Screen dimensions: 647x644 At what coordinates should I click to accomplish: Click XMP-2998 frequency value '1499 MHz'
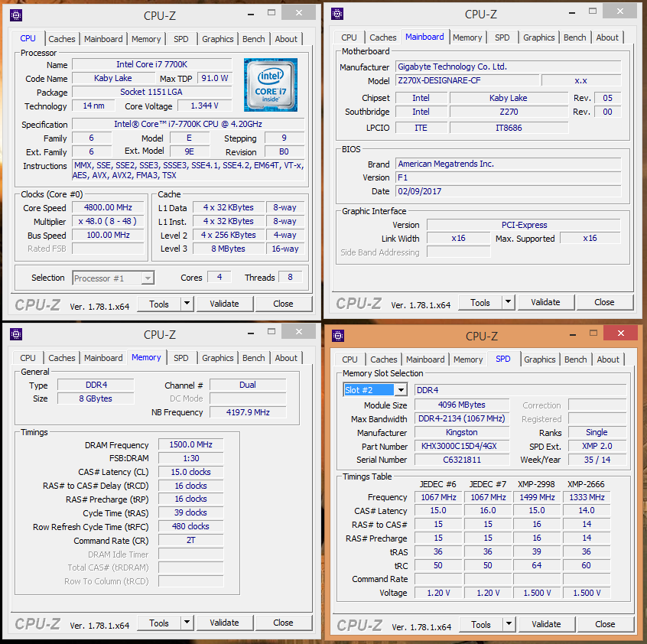tap(537, 498)
